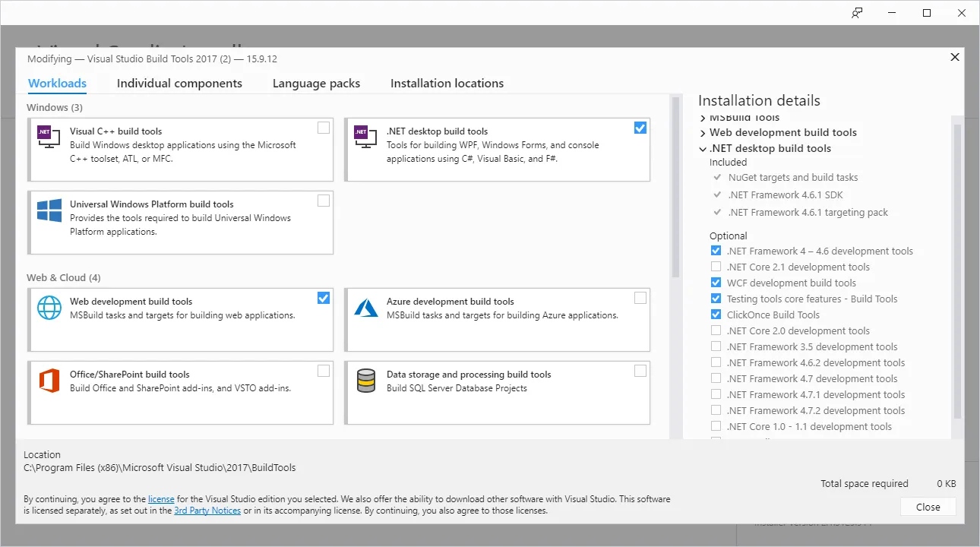This screenshot has width=980, height=547.
Task: Switch to the Individual components tab
Action: pyautogui.click(x=179, y=84)
